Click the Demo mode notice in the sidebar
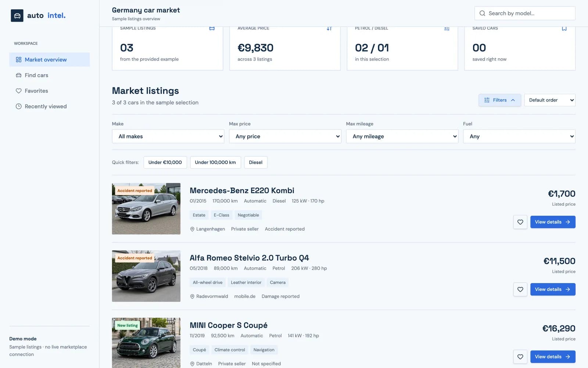The image size is (588, 368). [x=49, y=346]
